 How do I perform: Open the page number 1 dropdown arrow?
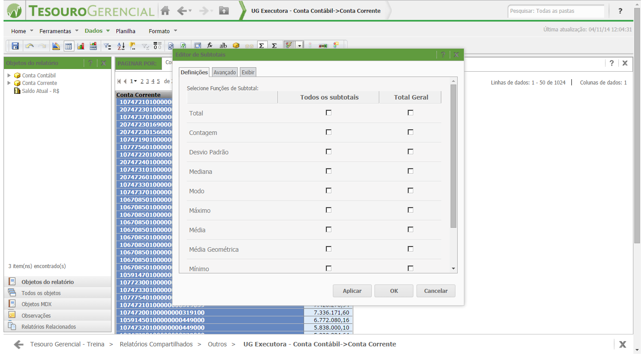point(135,81)
